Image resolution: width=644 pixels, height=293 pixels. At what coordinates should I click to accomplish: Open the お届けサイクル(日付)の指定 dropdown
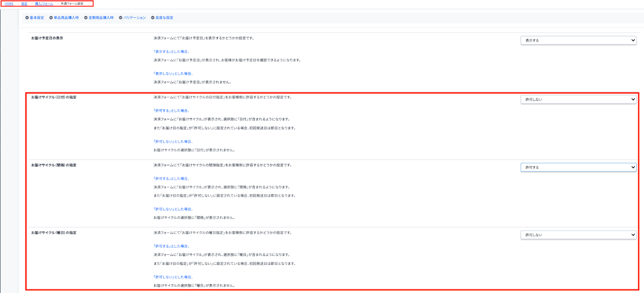(x=578, y=99)
